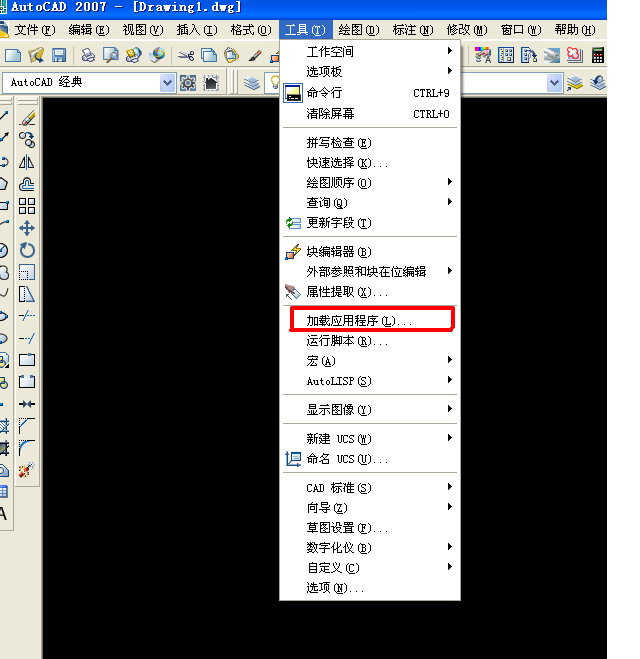640x659 pixels.
Task: Expand the 新建 UCS(W) submenu
Action: point(370,438)
